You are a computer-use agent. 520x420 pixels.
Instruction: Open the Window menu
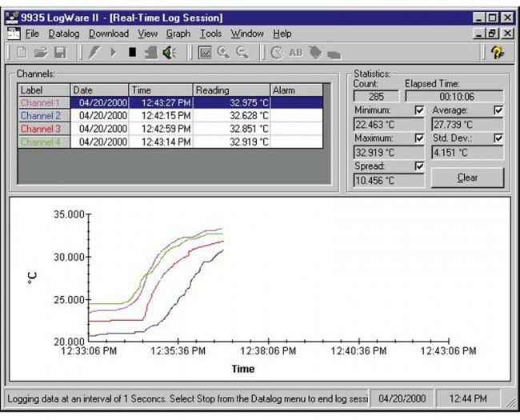(247, 34)
